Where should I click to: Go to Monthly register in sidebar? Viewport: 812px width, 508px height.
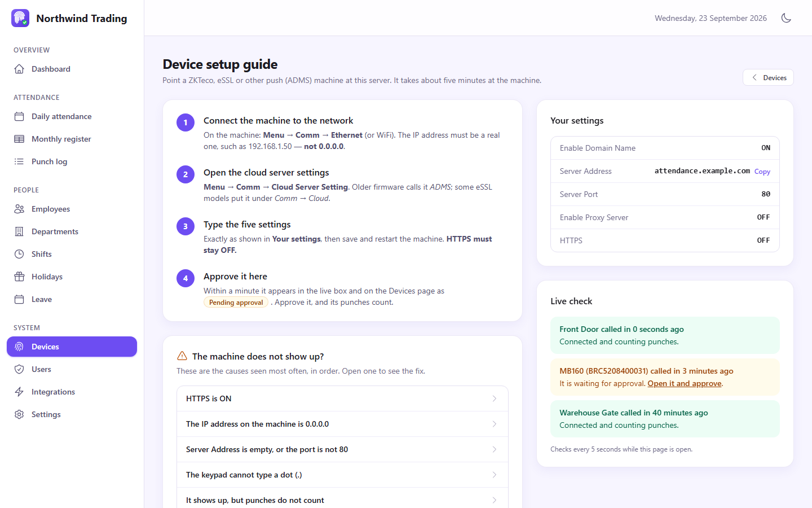72,139
